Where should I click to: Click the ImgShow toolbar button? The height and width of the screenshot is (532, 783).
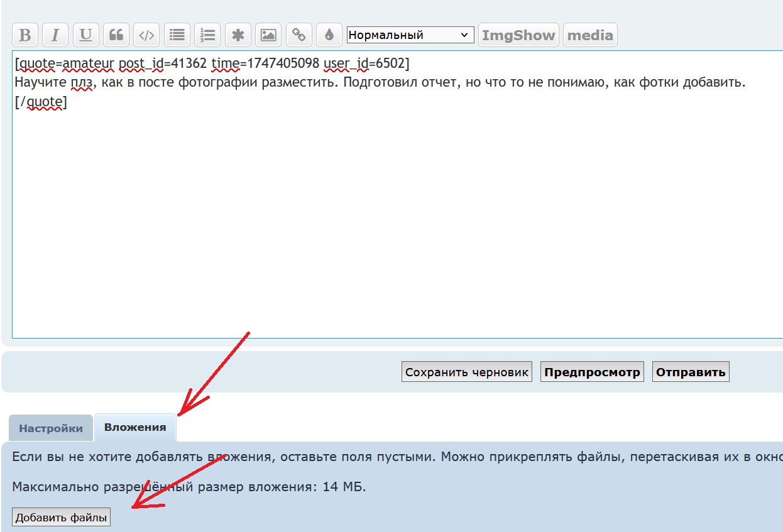click(x=518, y=35)
